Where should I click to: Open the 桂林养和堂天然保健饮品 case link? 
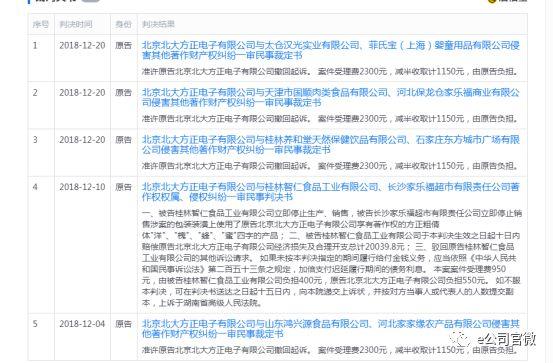(330, 145)
